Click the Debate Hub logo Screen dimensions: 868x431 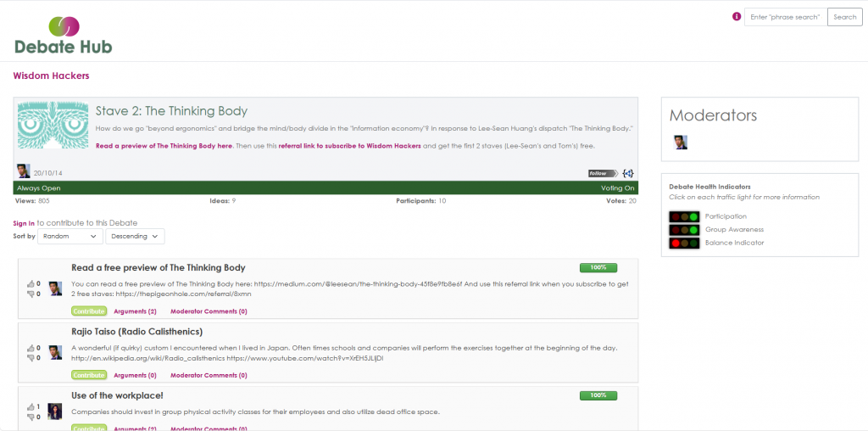click(x=64, y=35)
